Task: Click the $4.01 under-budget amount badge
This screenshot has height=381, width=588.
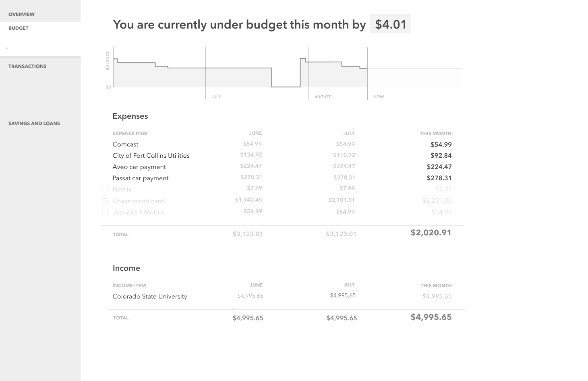Action: click(390, 24)
